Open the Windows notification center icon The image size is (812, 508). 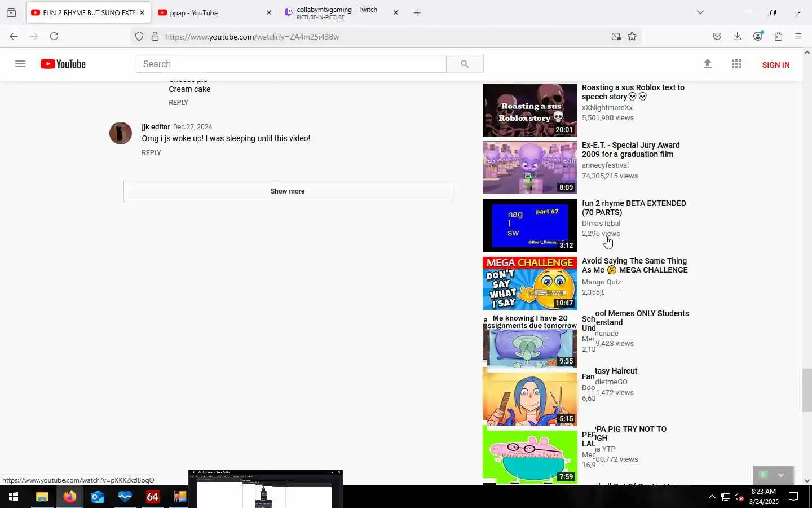pyautogui.click(x=793, y=497)
